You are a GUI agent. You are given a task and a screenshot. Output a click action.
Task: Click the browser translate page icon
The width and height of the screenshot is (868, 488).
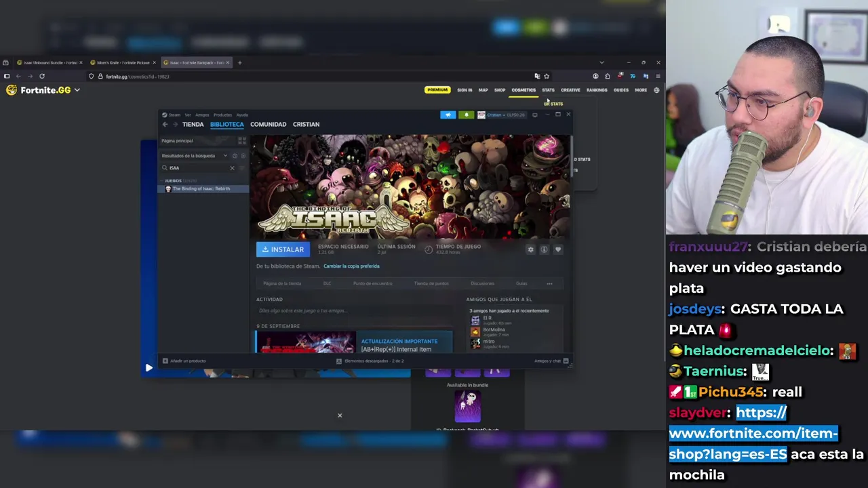pos(537,77)
